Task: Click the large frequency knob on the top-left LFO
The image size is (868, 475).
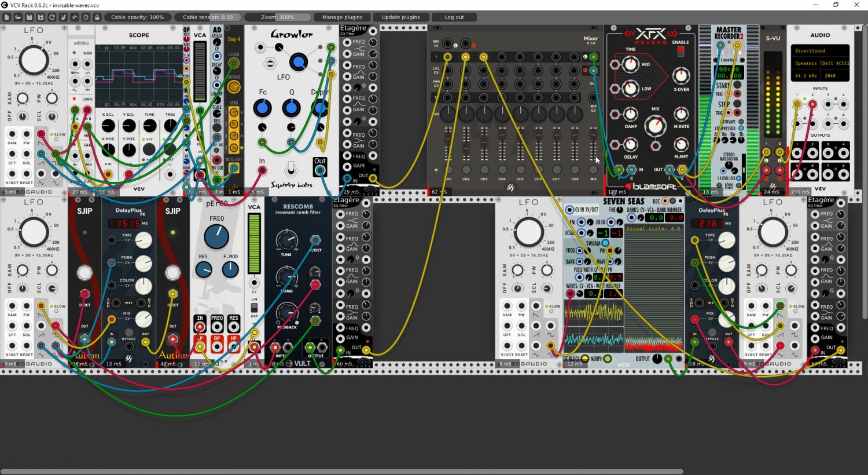Action: [34, 60]
